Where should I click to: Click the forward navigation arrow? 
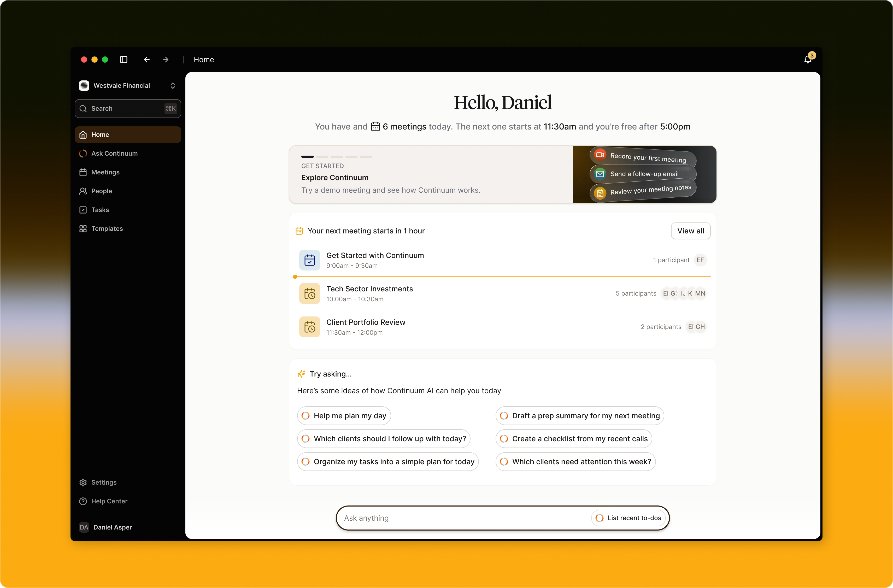[x=166, y=60]
